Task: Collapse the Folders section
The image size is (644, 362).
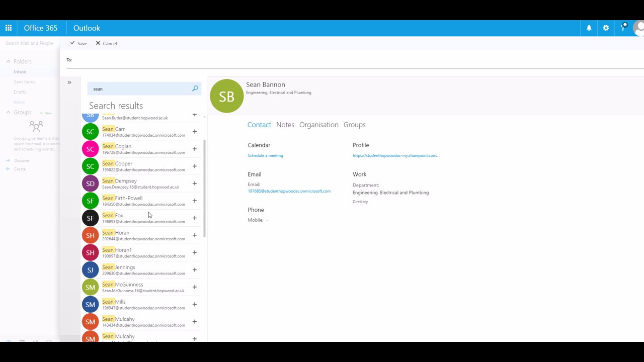Action: pos(8,61)
